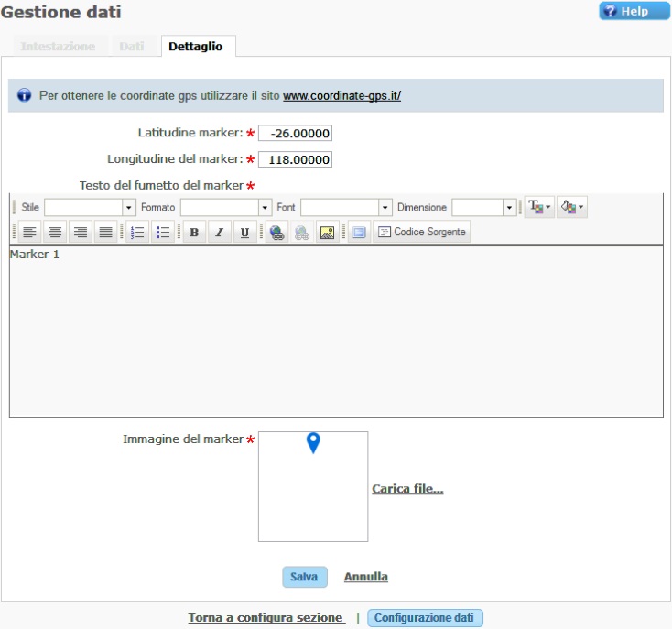Click the align left icon

[x=30, y=233]
